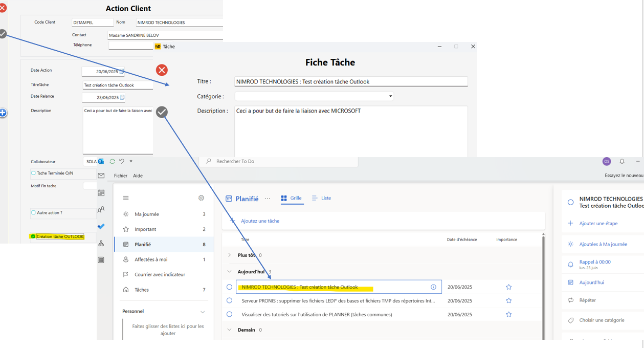Click the search magnifier icon in To Do
644x348 pixels.
(x=209, y=161)
